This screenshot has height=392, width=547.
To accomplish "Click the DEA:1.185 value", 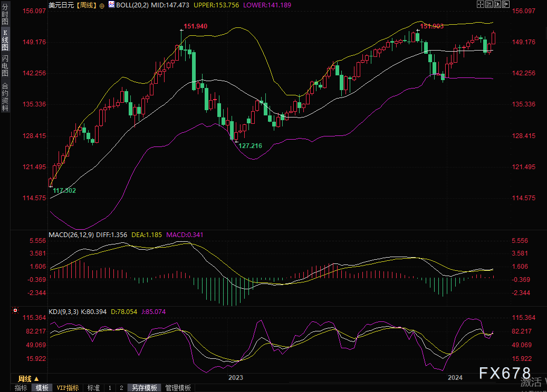I will tap(147, 235).
